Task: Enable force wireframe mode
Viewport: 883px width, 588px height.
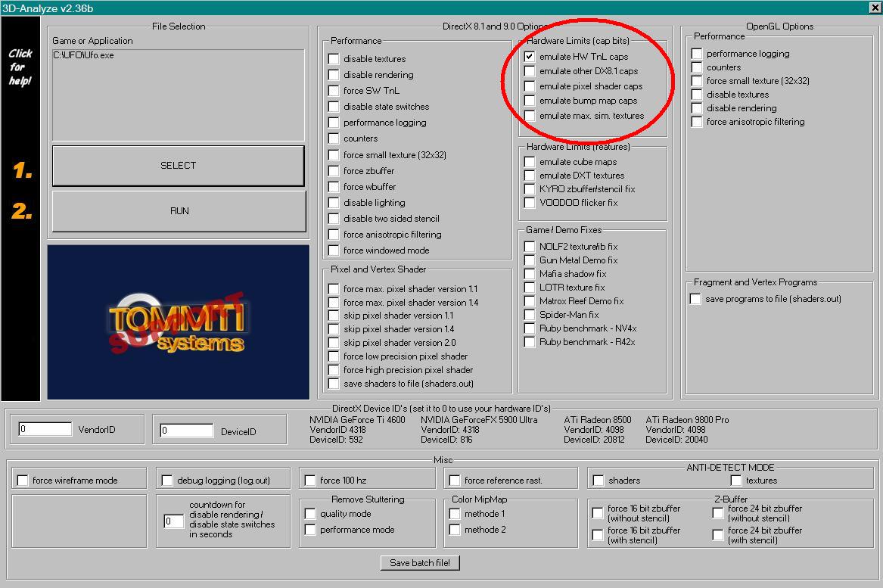Action: [23, 481]
